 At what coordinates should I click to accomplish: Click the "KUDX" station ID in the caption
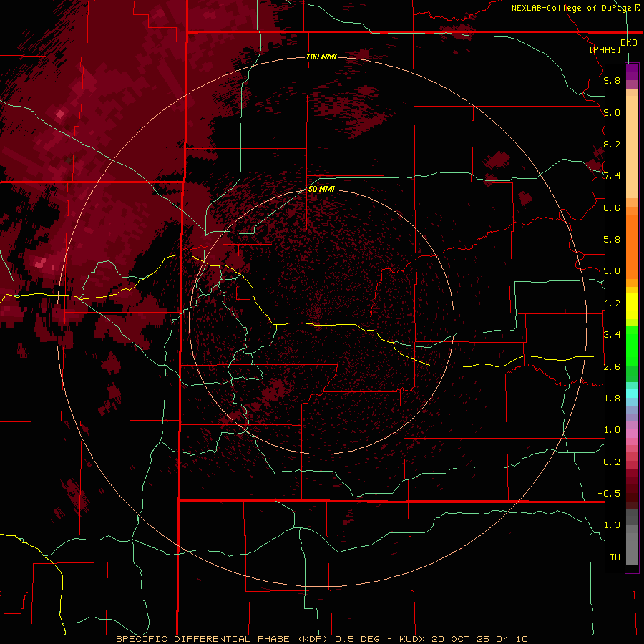pyautogui.click(x=412, y=639)
